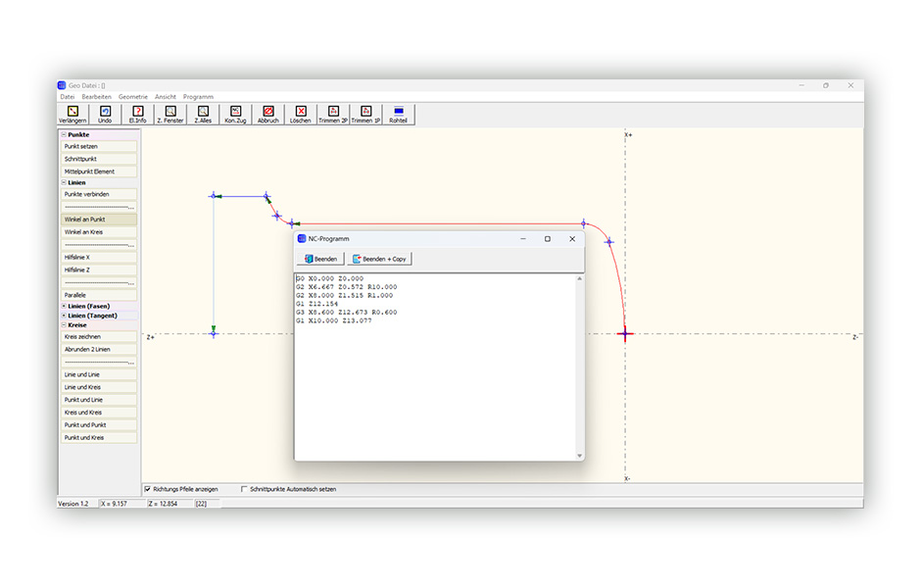
Task: Click the Löschen delete icon
Action: [x=301, y=114]
